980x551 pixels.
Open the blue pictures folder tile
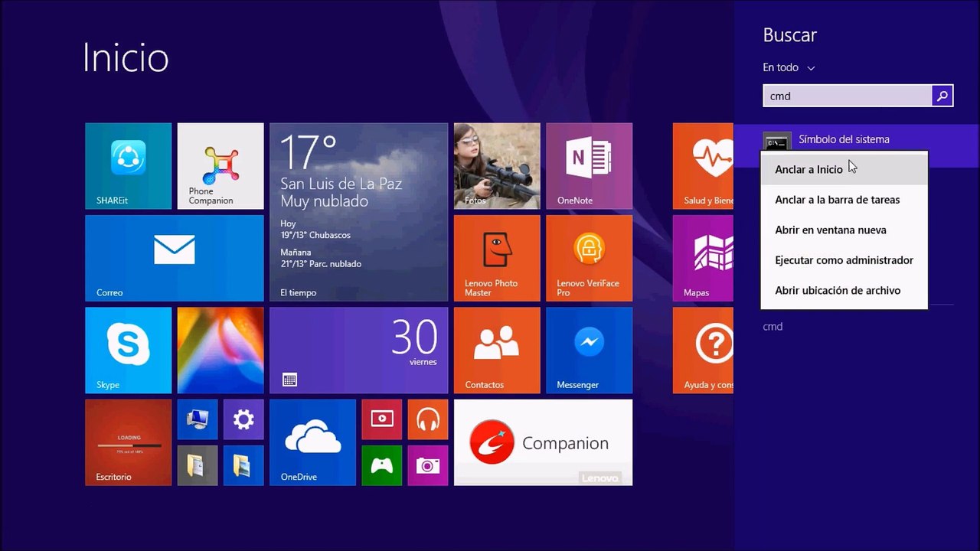coord(243,465)
